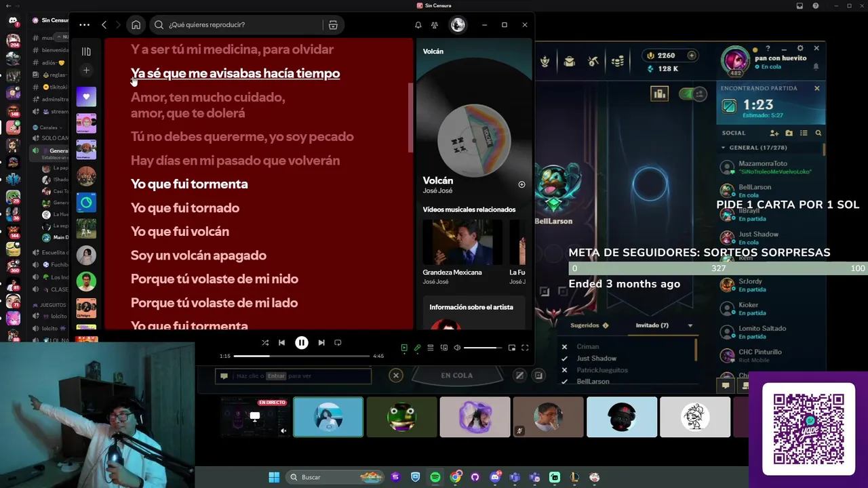Viewport: 868px width, 488px height.
Task: Toggle Now Playing view icon
Action: 404,348
